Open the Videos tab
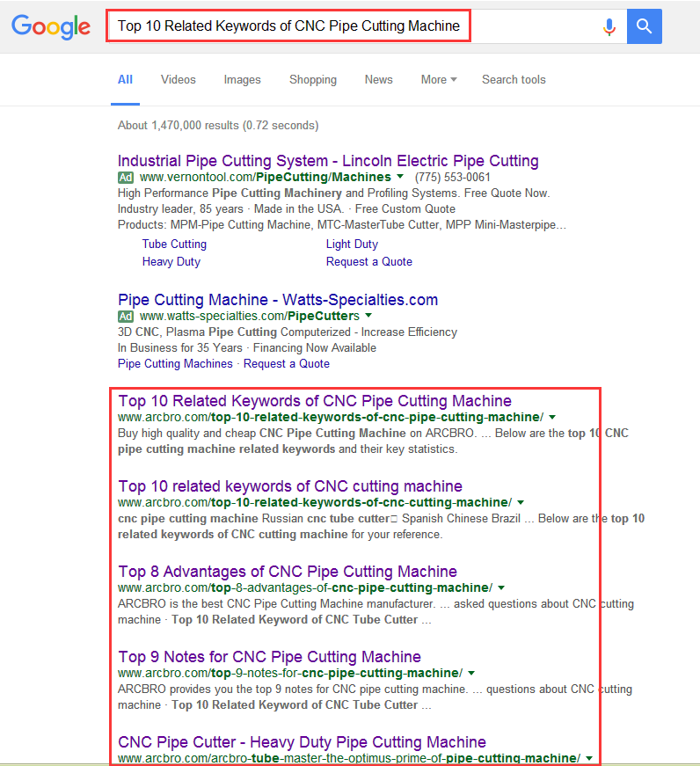The height and width of the screenshot is (766, 700). click(x=178, y=80)
